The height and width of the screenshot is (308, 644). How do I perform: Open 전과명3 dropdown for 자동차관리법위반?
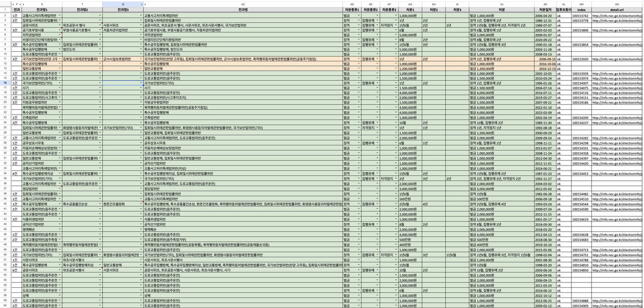[140, 30]
